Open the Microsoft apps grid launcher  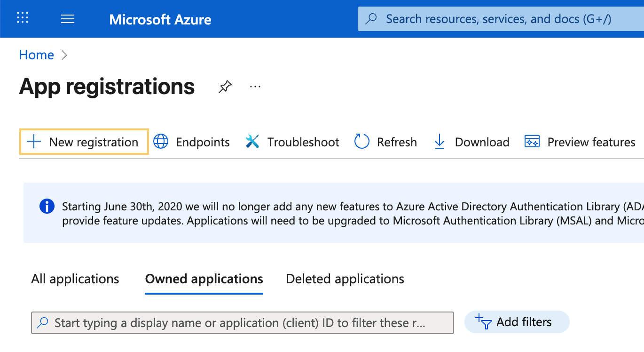(23, 18)
